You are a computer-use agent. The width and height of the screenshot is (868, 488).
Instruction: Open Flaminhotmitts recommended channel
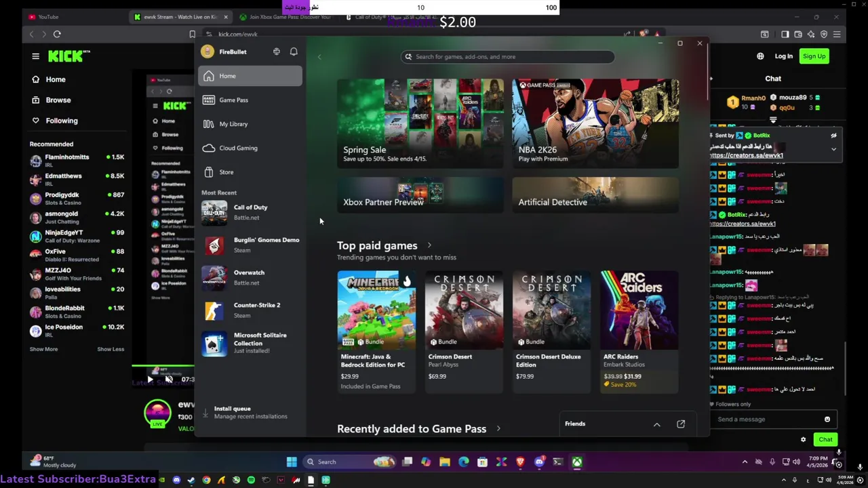77,161
